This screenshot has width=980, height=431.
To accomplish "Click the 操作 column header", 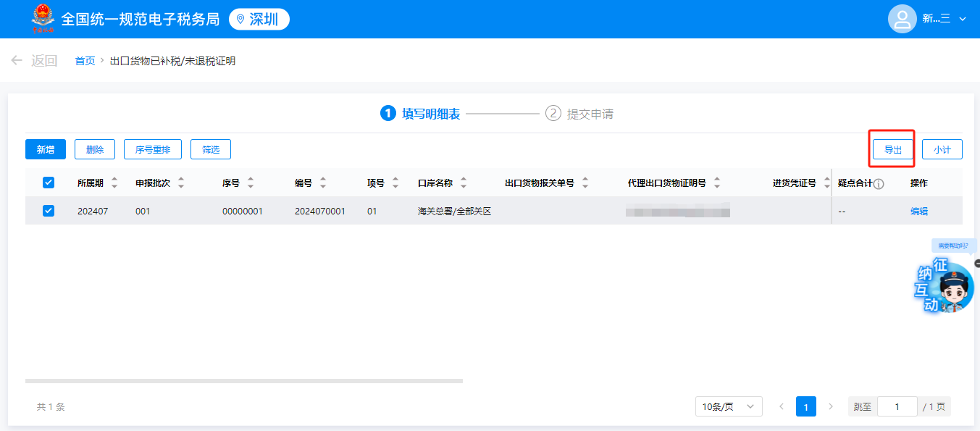I will [x=919, y=183].
